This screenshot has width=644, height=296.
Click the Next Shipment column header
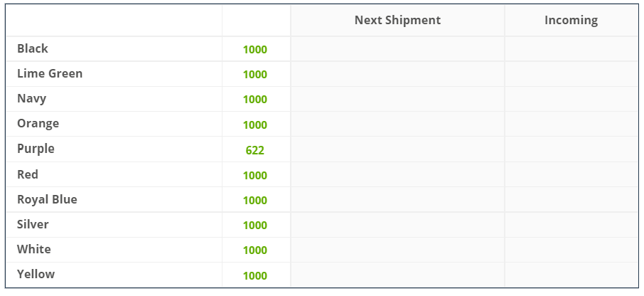pos(397,20)
